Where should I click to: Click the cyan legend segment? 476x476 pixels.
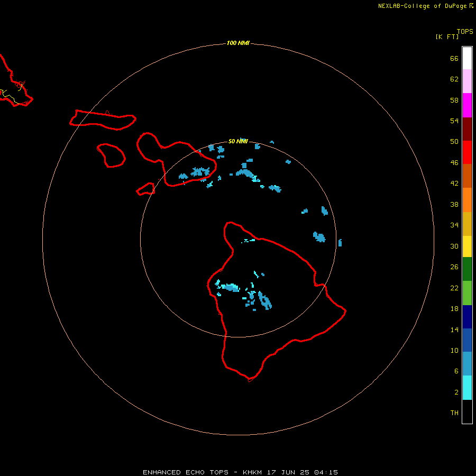pyautogui.click(x=467, y=388)
